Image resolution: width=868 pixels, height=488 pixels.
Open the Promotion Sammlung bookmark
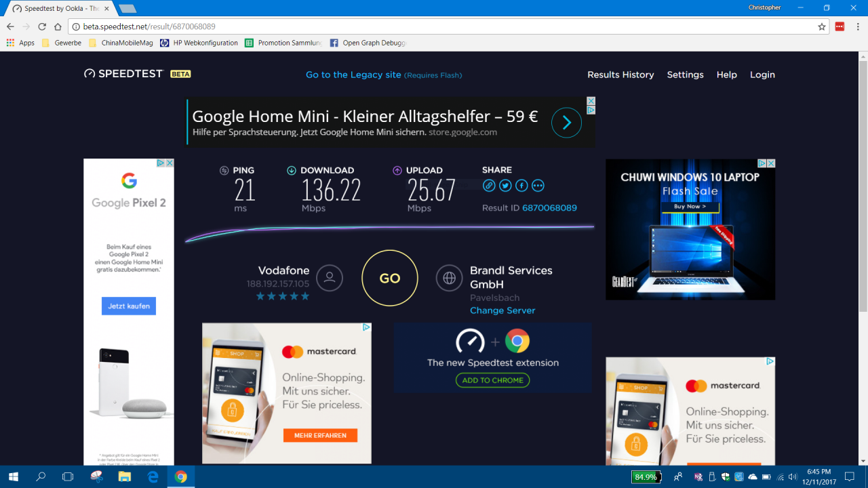coord(283,43)
